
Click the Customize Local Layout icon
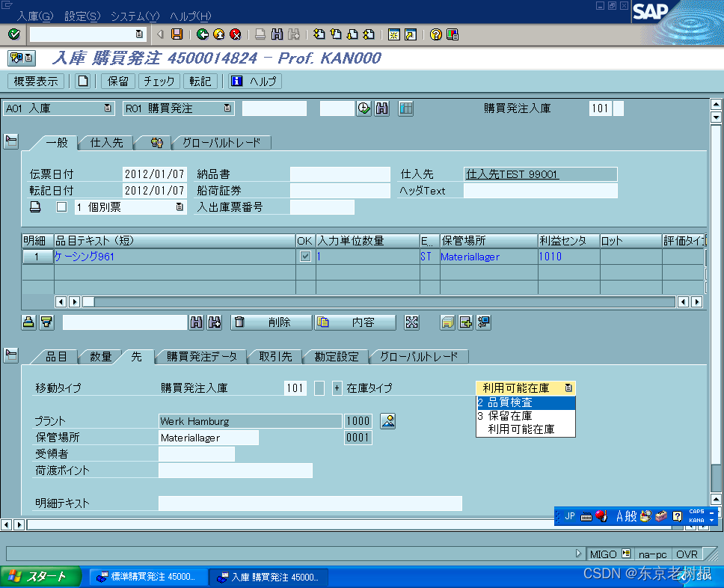(x=452, y=34)
